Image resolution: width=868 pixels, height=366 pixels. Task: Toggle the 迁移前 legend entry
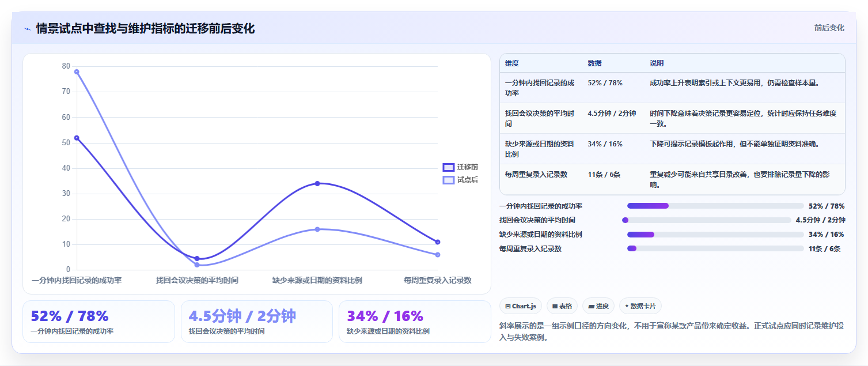click(460, 167)
